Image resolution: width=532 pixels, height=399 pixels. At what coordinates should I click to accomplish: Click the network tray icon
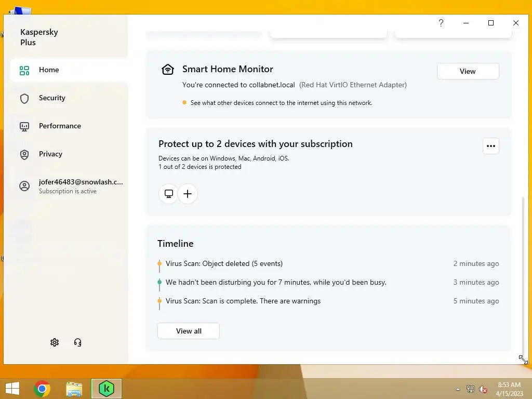point(470,389)
